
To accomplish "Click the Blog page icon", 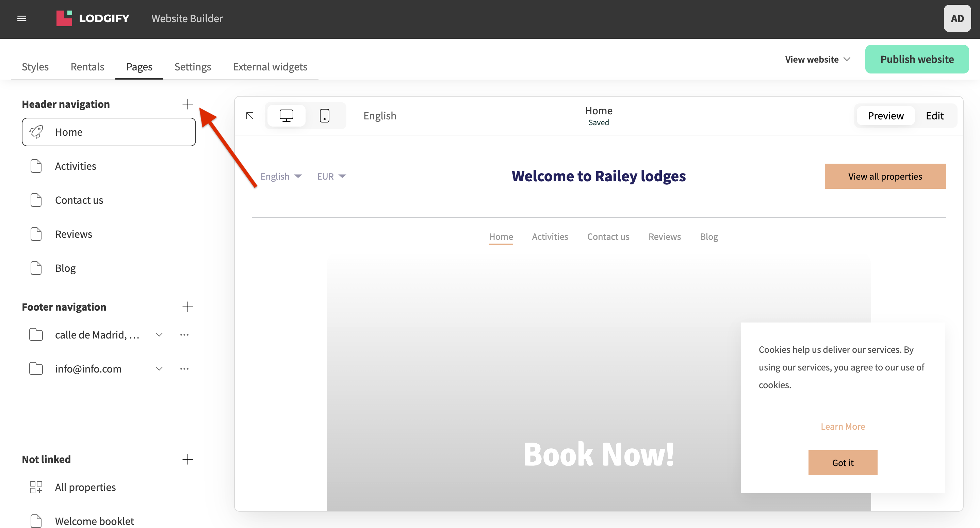I will pyautogui.click(x=36, y=268).
